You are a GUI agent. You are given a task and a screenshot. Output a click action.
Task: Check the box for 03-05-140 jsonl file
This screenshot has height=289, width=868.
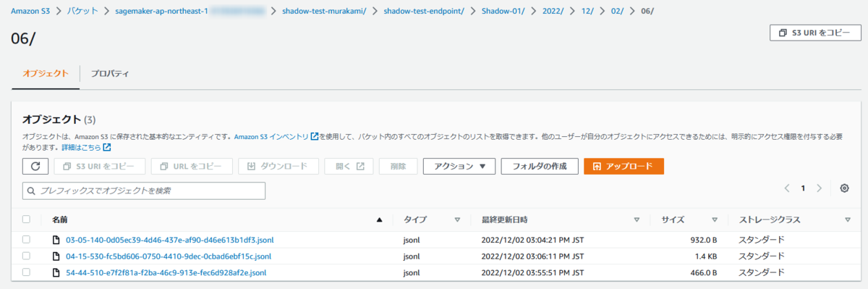point(27,240)
